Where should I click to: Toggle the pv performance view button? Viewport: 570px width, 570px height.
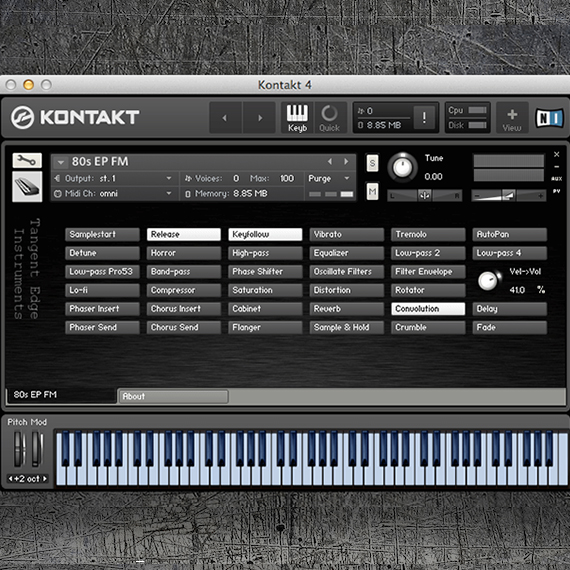tap(557, 191)
